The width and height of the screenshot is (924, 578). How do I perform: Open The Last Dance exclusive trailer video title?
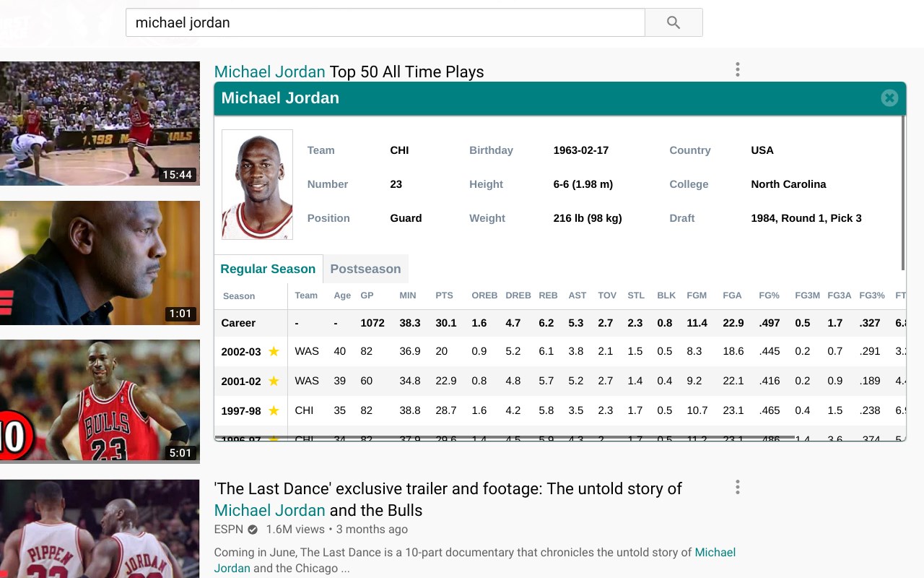pos(448,499)
